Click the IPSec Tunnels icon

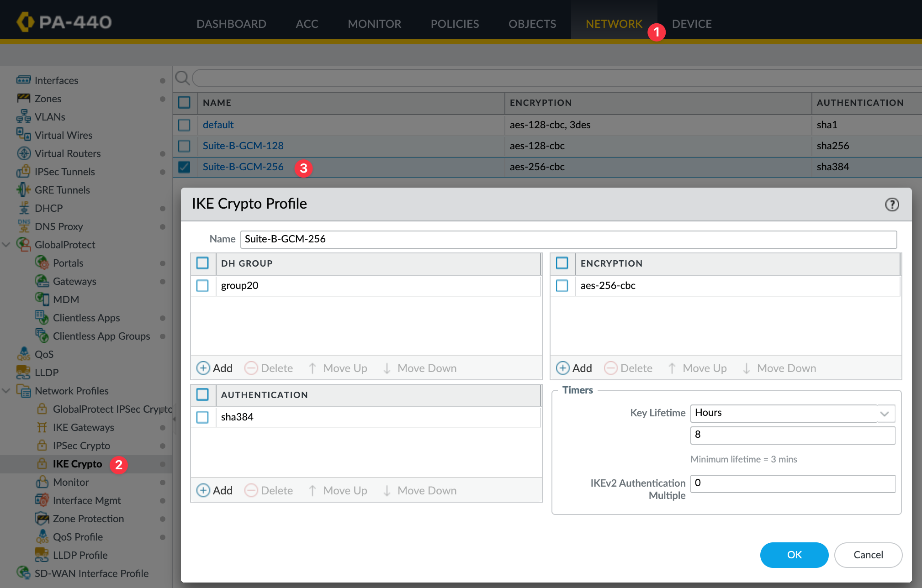click(x=24, y=172)
